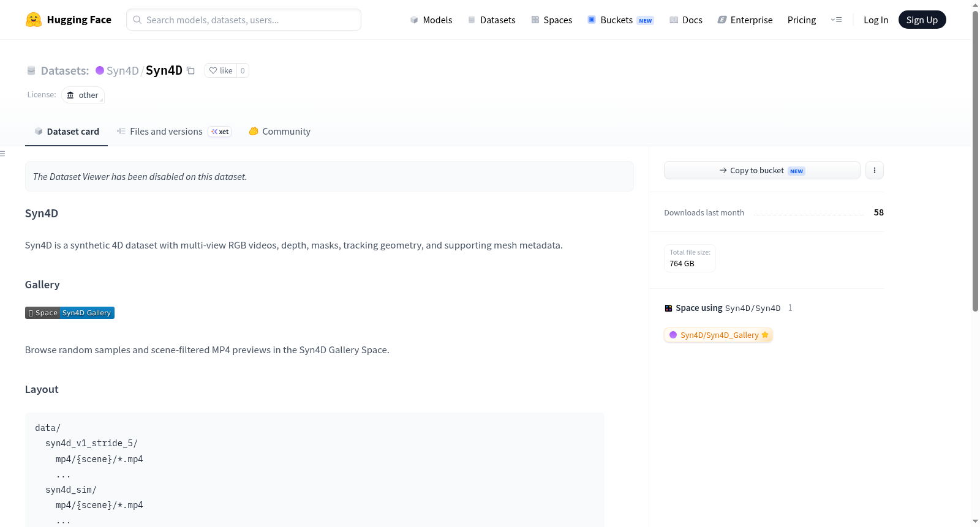Click the Layout section heading
The height and width of the screenshot is (527, 980).
(42, 389)
